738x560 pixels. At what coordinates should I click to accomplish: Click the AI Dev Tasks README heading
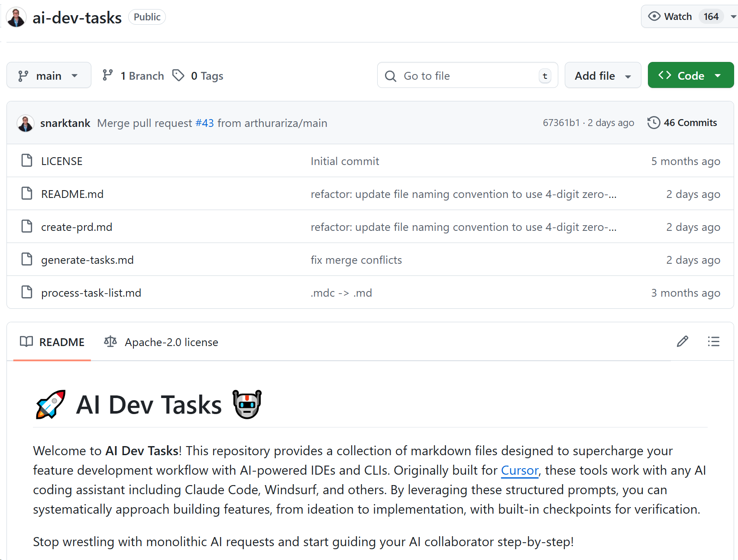coord(149,405)
